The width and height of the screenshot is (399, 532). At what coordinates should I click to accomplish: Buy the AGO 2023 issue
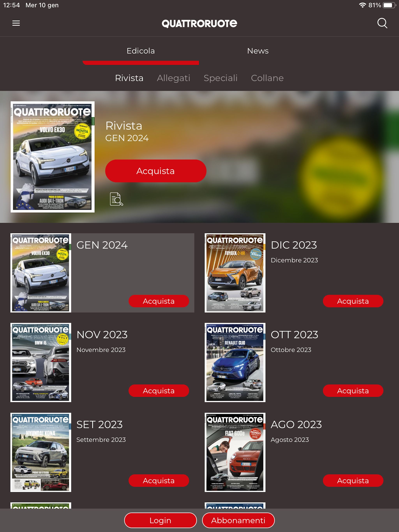point(353,481)
